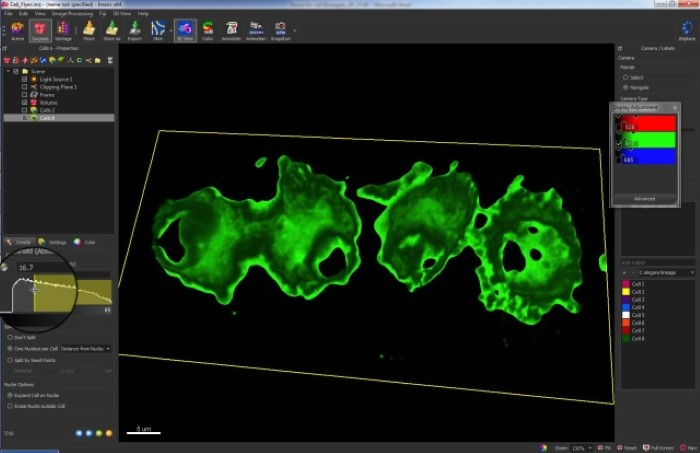Toggle the Clipping Plane 1 checkbox
The width and height of the screenshot is (700, 453).
coord(24,87)
